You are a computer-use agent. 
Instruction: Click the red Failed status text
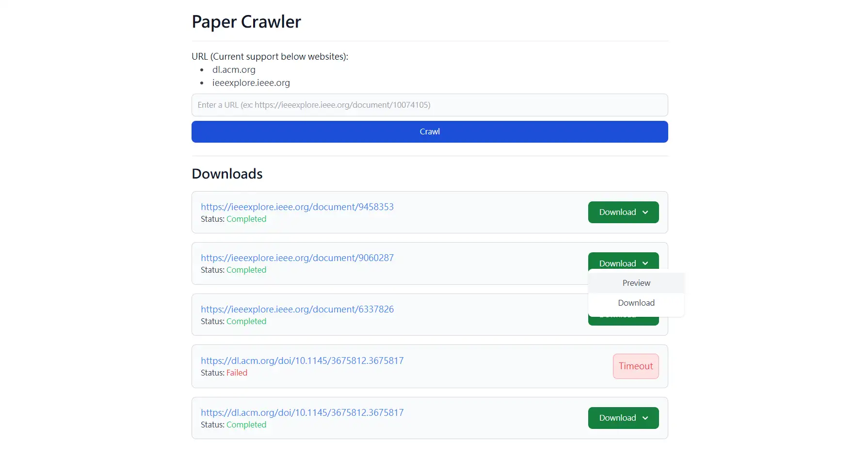(x=237, y=373)
